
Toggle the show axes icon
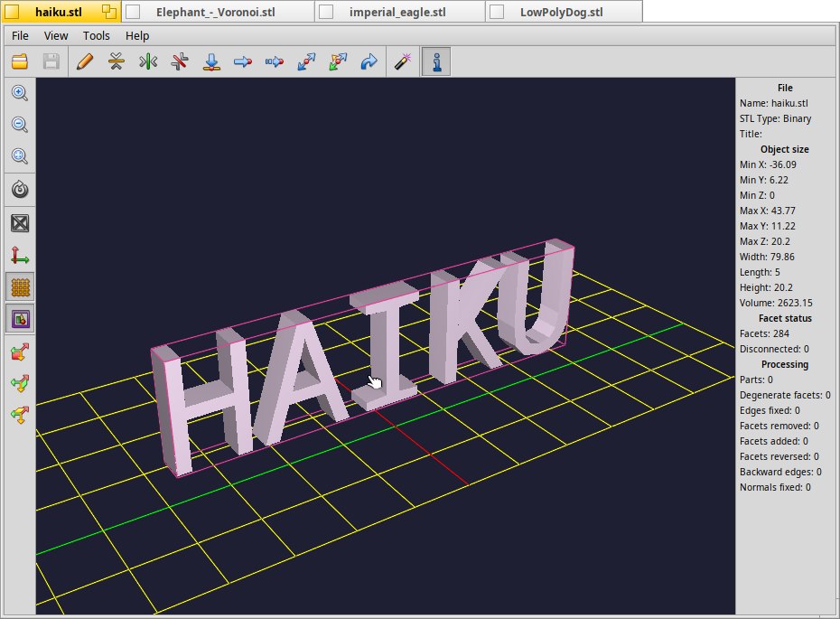click(x=20, y=255)
